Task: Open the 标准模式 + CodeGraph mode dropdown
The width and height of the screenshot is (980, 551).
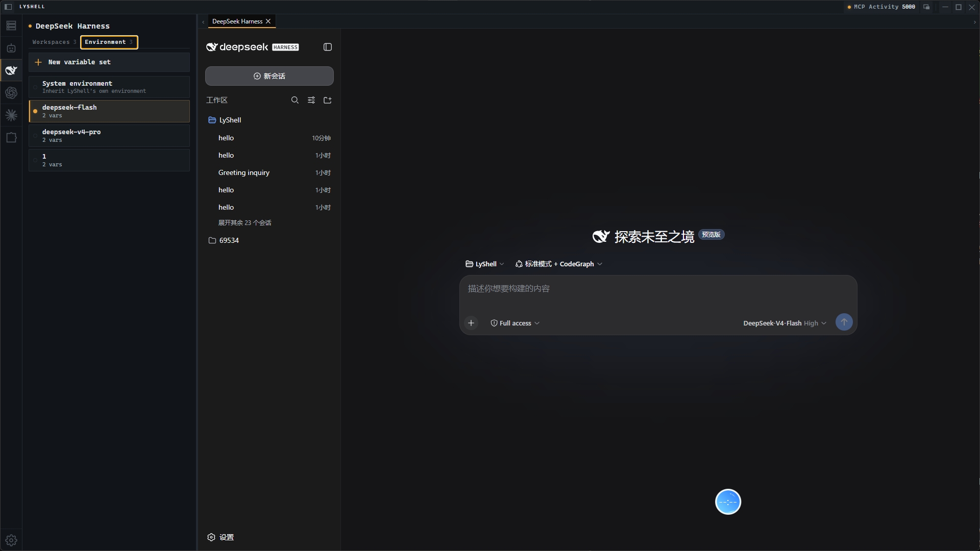Action: [559, 264]
